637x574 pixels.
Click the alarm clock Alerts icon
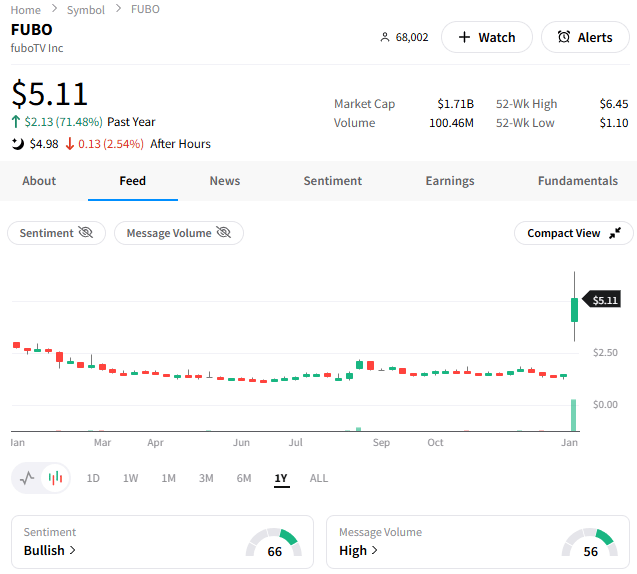[x=564, y=37]
